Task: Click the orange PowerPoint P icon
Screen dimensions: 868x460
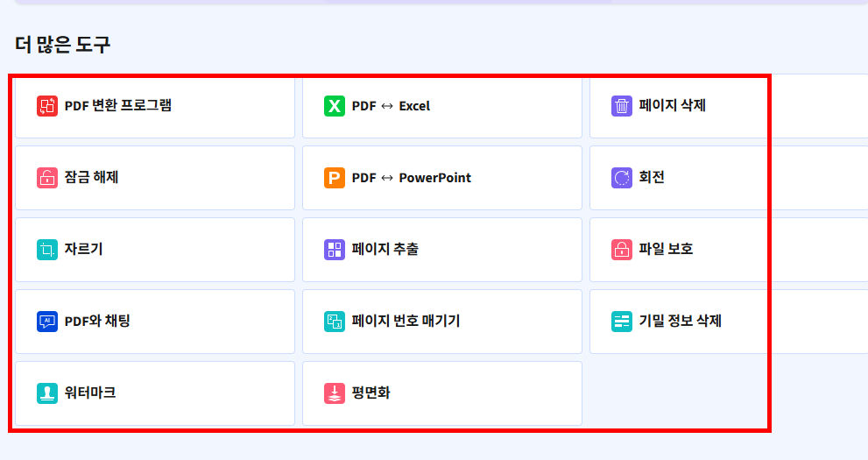Action: click(335, 178)
